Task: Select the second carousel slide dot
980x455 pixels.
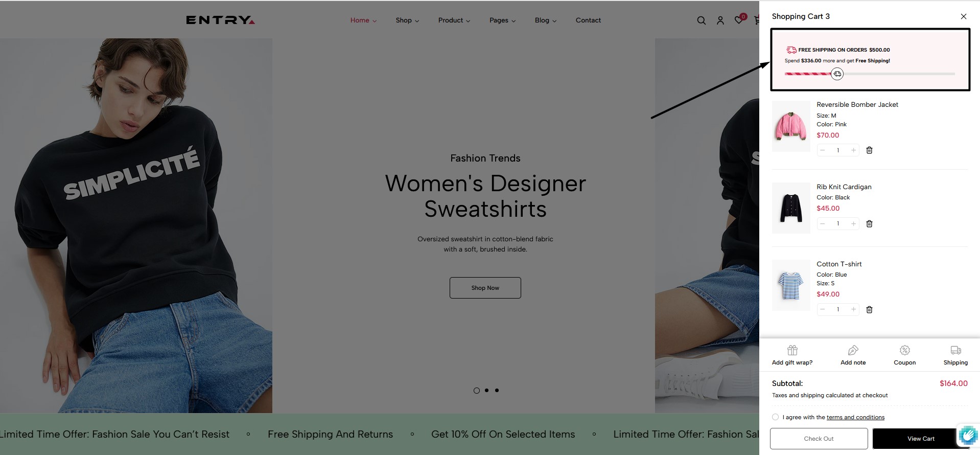Action: click(486, 391)
